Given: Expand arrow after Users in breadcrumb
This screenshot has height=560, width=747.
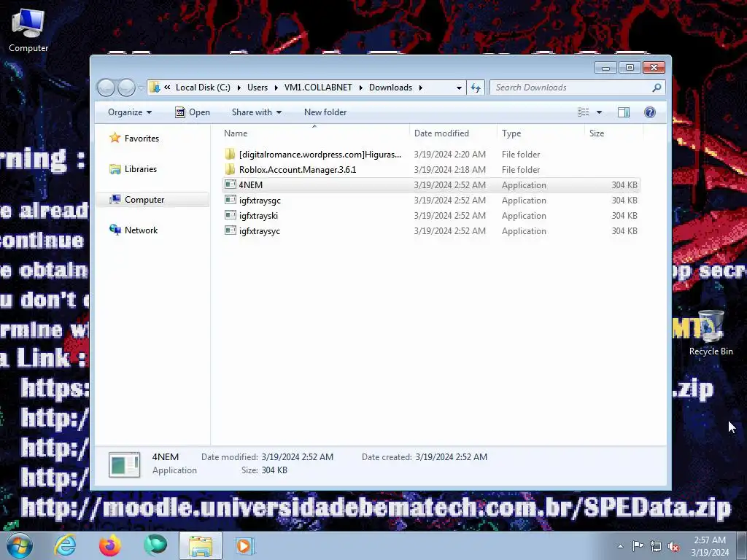Looking at the screenshot, I should click(276, 87).
